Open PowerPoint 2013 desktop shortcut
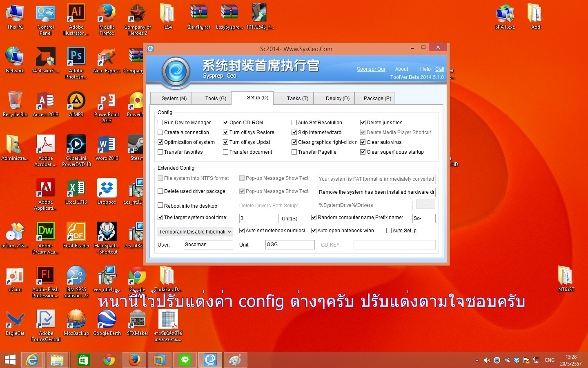The image size is (588, 368). coord(107,107)
